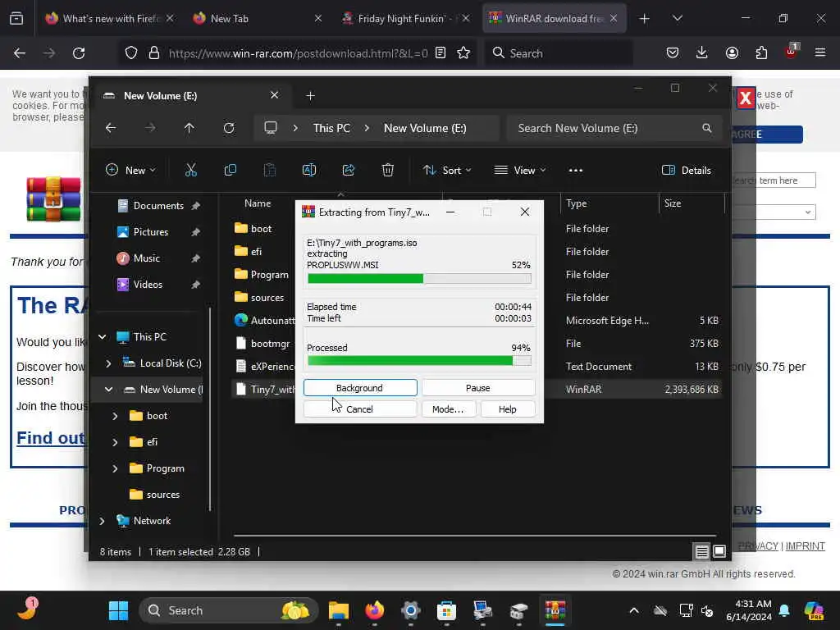This screenshot has width=840, height=630.
Task: Click the Processed total progress bar
Action: click(x=419, y=361)
